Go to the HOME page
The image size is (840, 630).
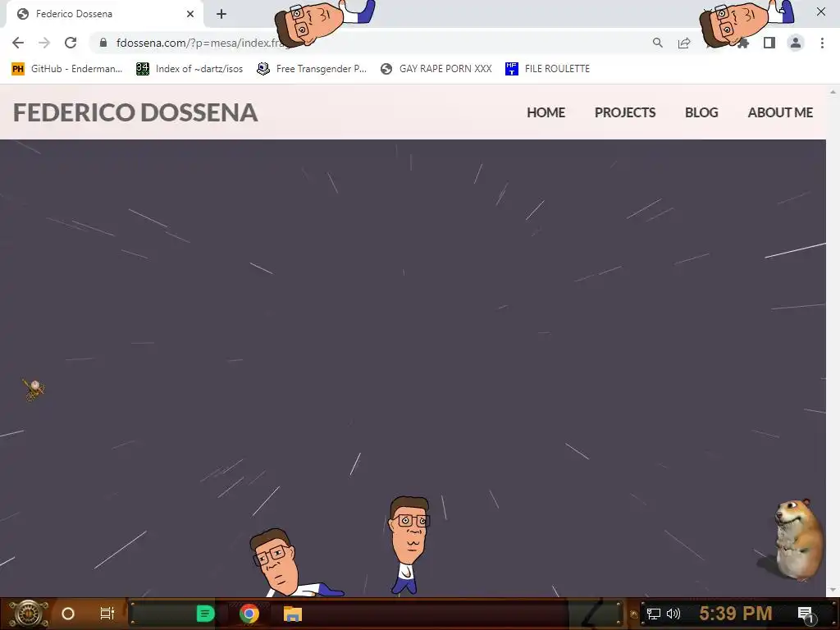546,112
